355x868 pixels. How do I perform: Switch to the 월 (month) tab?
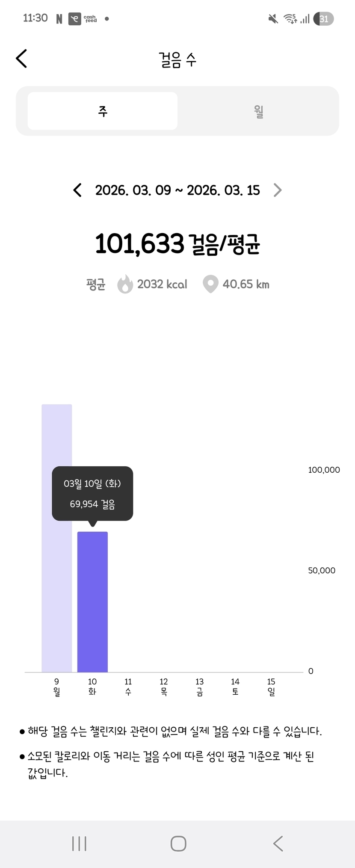258,111
